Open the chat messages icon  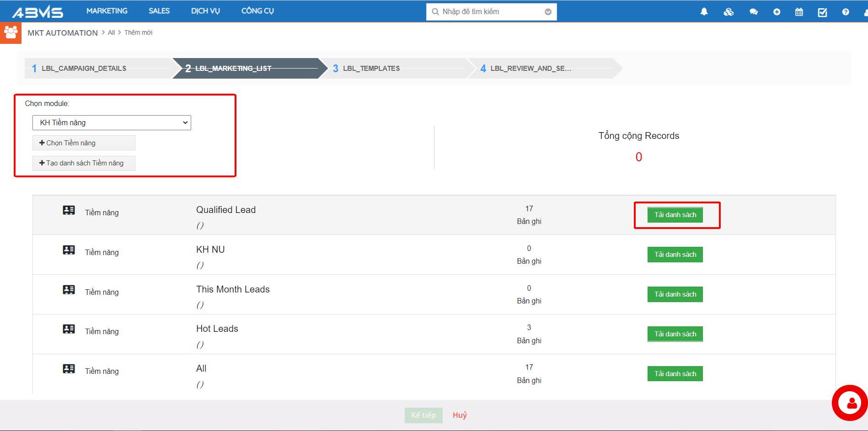(x=753, y=12)
